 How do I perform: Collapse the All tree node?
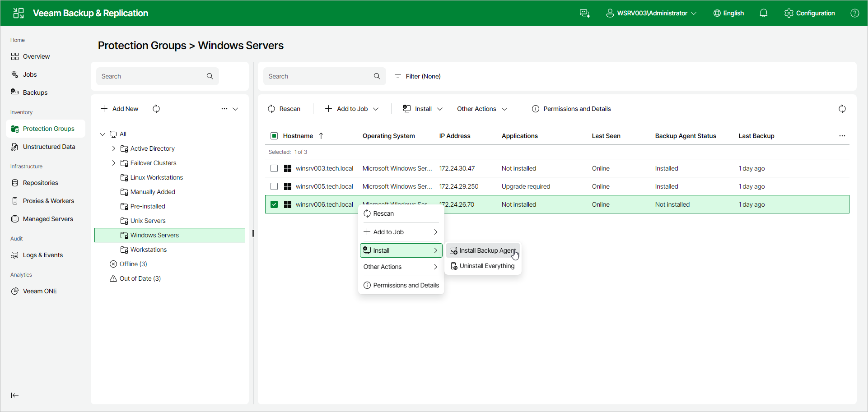coord(103,134)
